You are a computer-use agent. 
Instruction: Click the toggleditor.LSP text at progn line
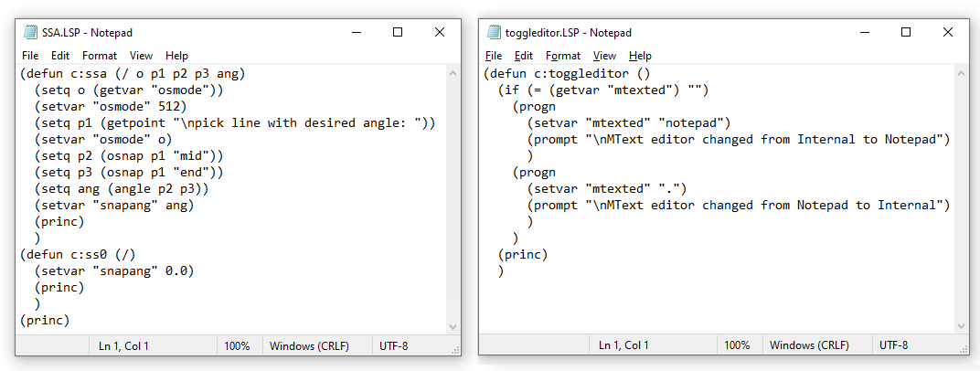click(x=534, y=106)
